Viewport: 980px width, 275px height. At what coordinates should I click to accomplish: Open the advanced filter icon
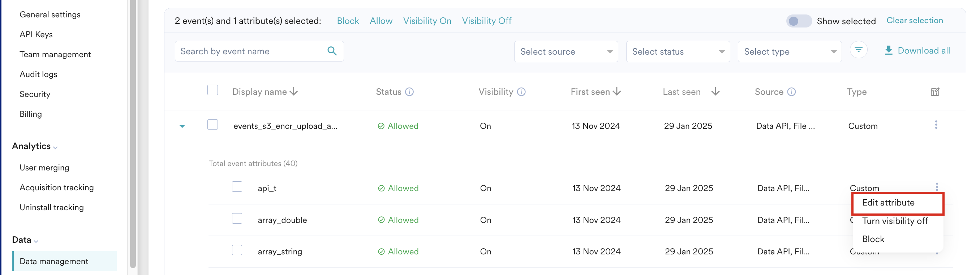click(858, 50)
